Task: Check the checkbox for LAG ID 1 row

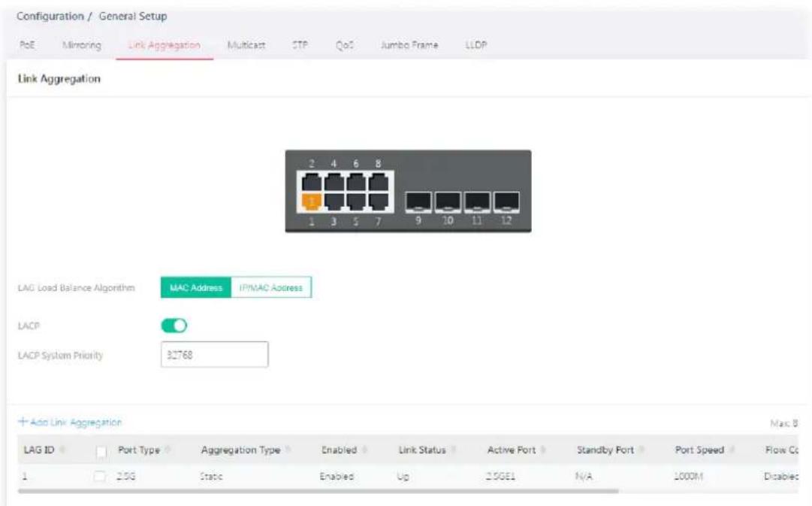Action: pyautogui.click(x=99, y=476)
